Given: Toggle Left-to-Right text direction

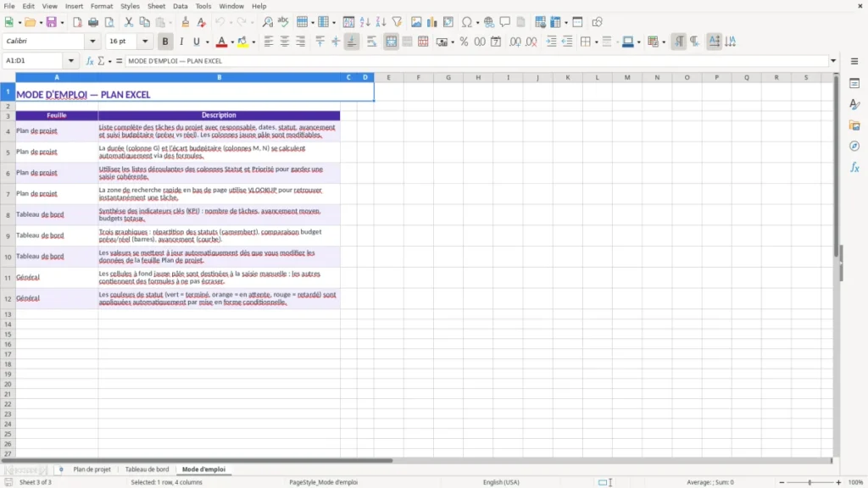Looking at the screenshot, I should (679, 42).
